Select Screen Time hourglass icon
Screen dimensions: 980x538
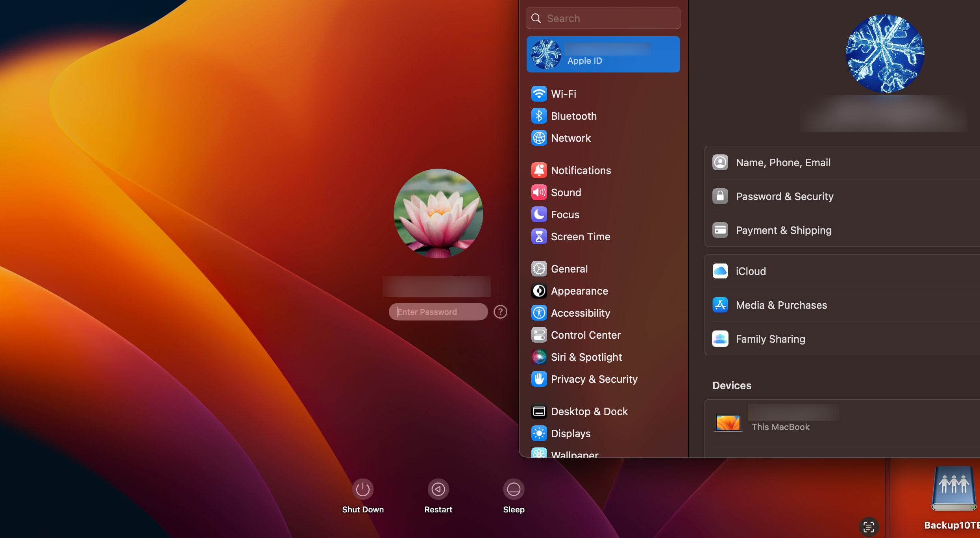tap(539, 236)
